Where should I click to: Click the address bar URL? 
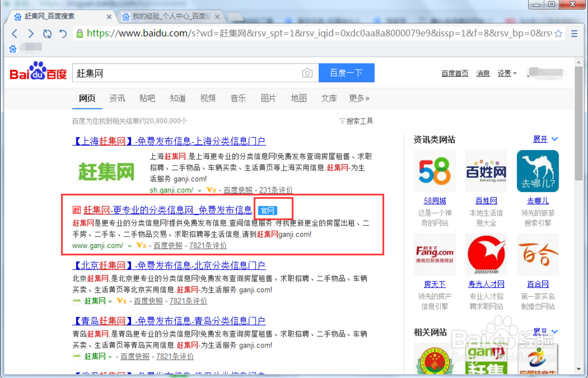(319, 34)
